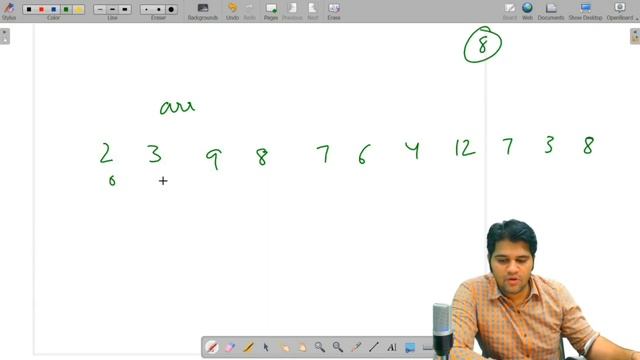
Task: Go to the Next page
Action: click(x=313, y=11)
